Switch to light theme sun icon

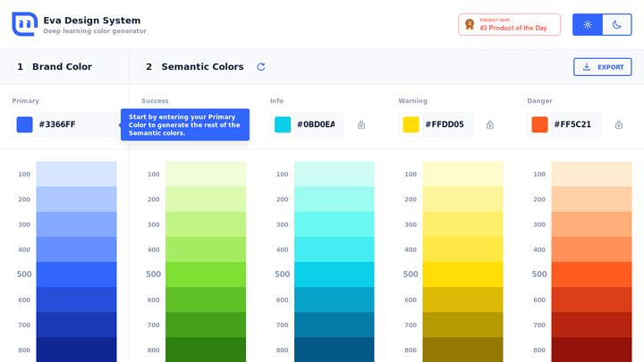click(x=588, y=24)
